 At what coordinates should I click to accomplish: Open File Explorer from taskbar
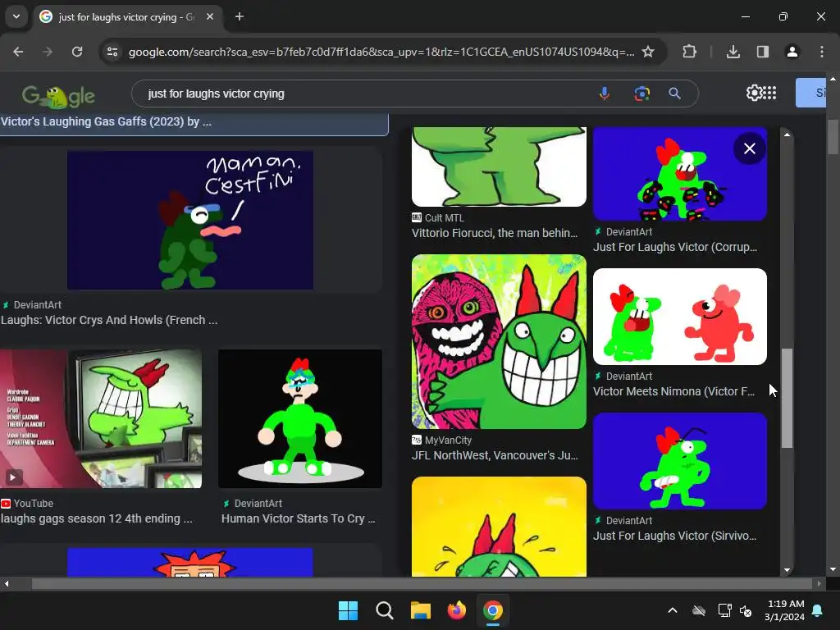pyautogui.click(x=421, y=610)
